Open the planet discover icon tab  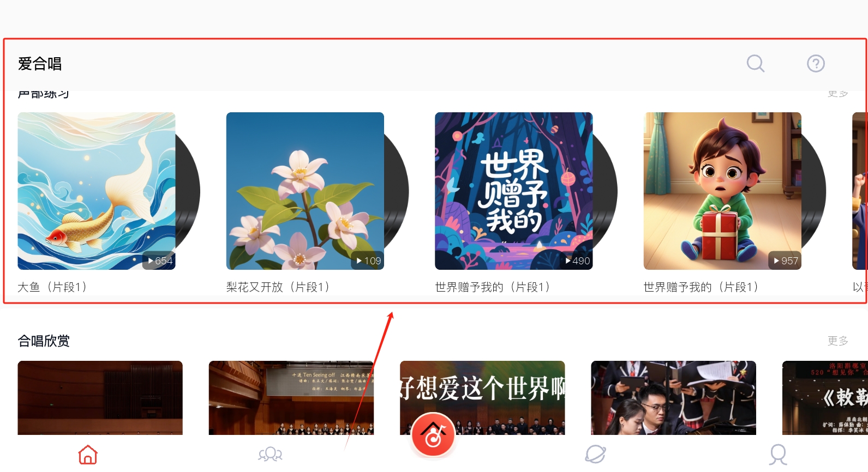(x=595, y=454)
